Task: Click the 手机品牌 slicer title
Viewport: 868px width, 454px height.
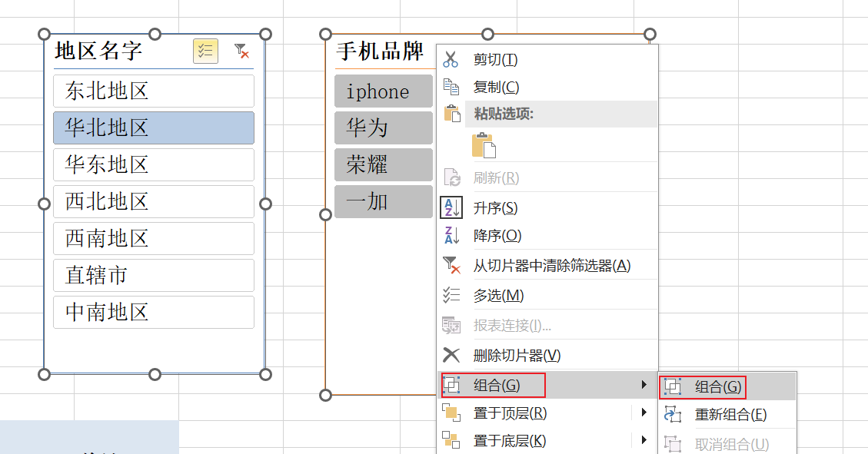Action: (x=381, y=51)
